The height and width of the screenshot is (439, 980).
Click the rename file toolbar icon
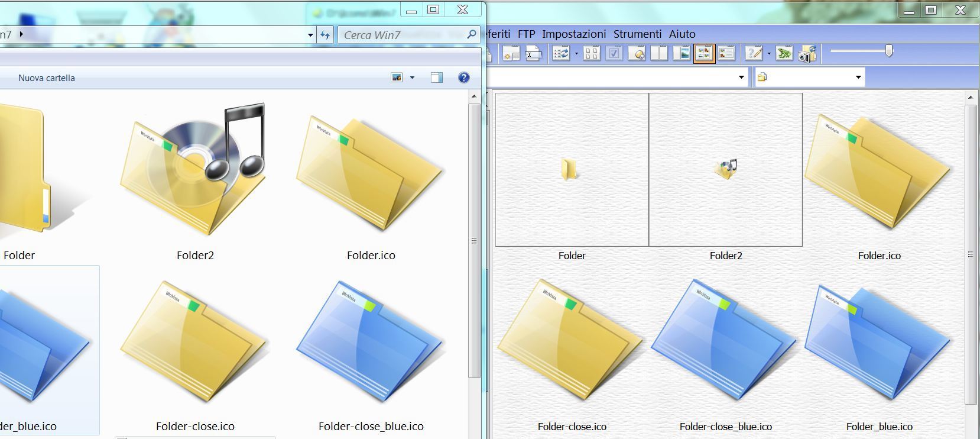pyautogui.click(x=534, y=54)
